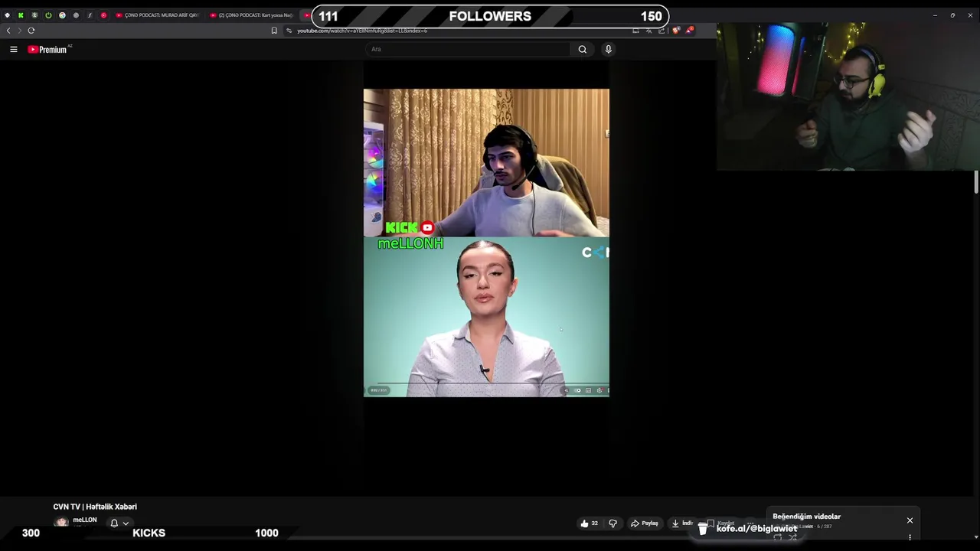Click the translate page icon in address bar
The height and width of the screenshot is (551, 980).
(648, 31)
